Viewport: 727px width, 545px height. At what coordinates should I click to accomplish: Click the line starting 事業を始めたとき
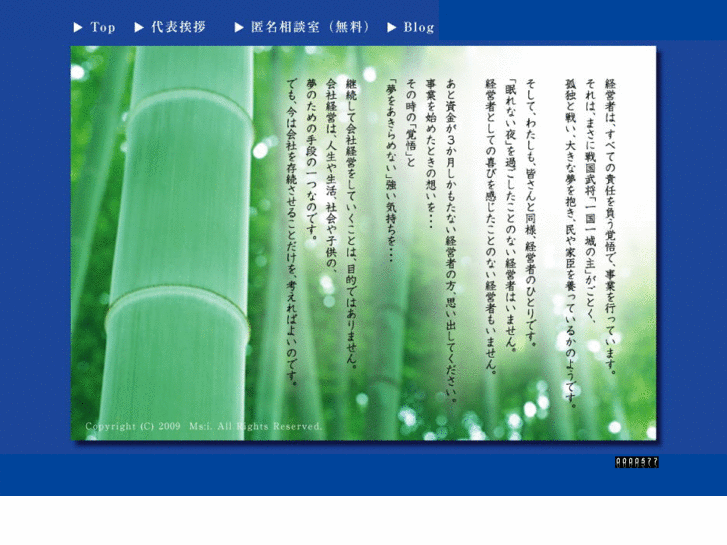coord(431,154)
